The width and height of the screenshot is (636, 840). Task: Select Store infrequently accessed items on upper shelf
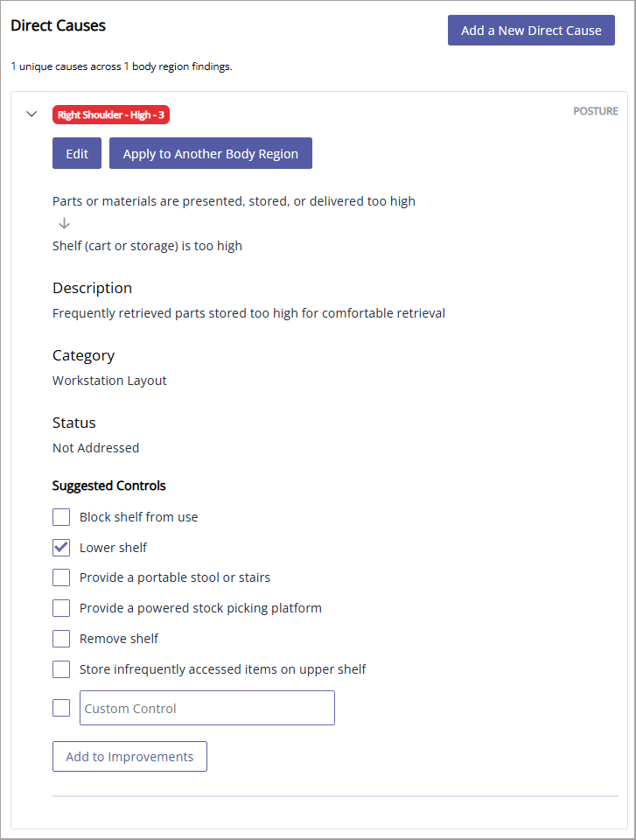61,669
